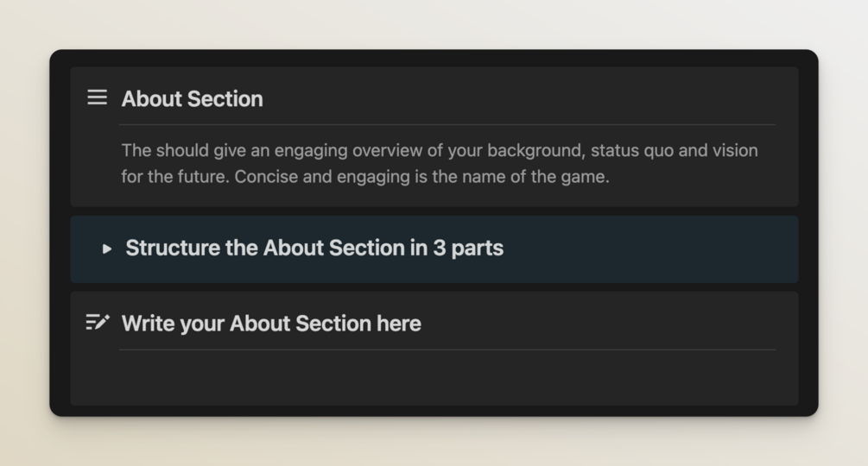Viewport: 868px width, 466px height.
Task: Click the word "vision" at end of first line
Action: (735, 150)
